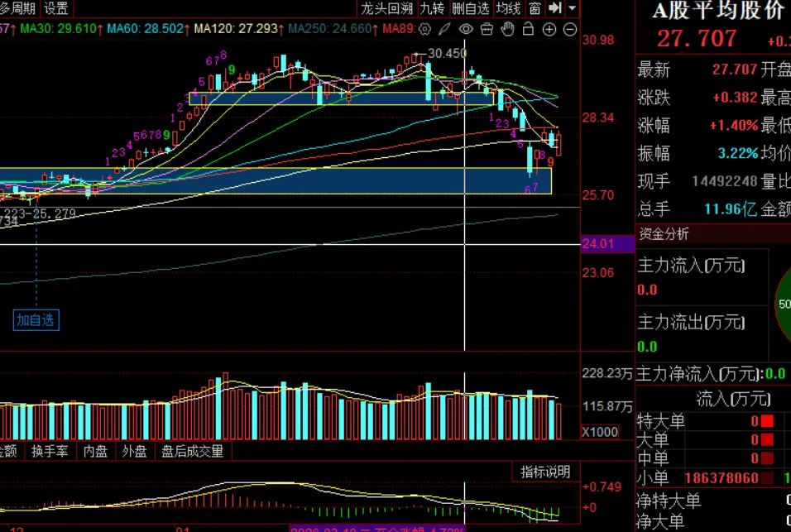Click 删自选 to remove from watchlist
Viewport: 791px width, 532px height.
[470, 8]
